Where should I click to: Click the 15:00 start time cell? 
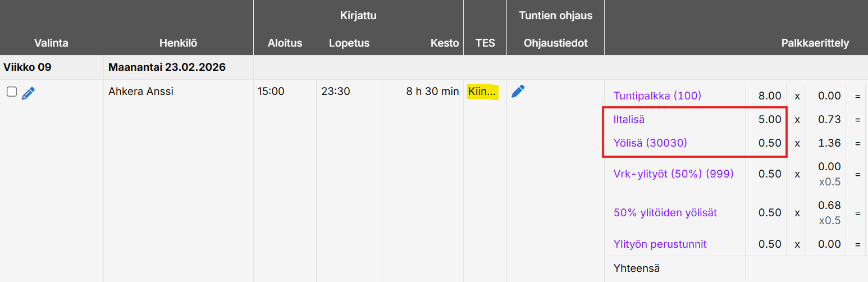(271, 92)
